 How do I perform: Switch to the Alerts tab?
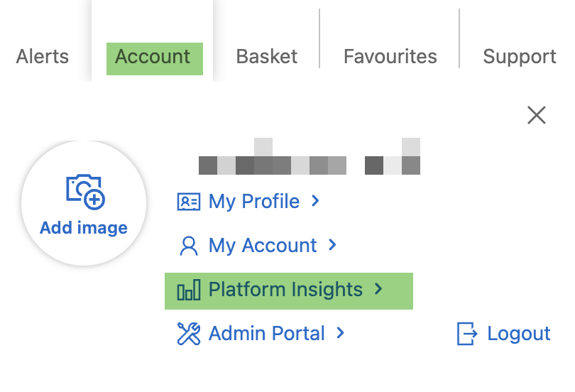click(x=43, y=57)
